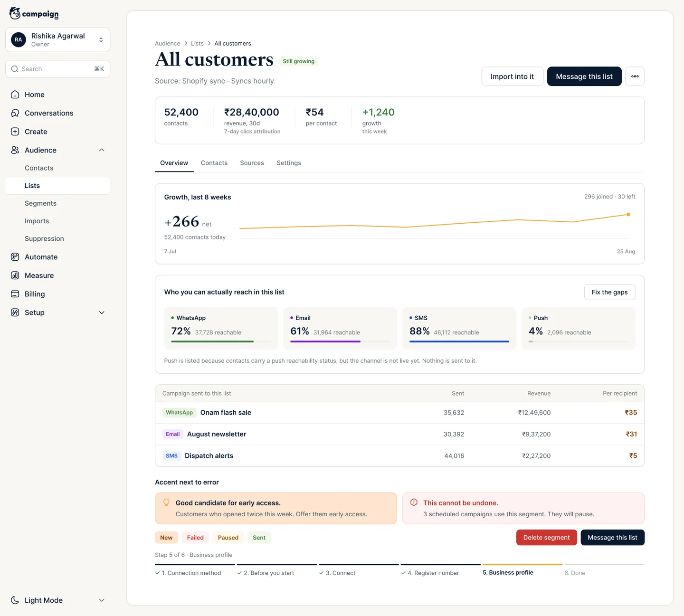Click the Audience people icon
Image resolution: width=684 pixels, height=616 pixels.
click(15, 150)
